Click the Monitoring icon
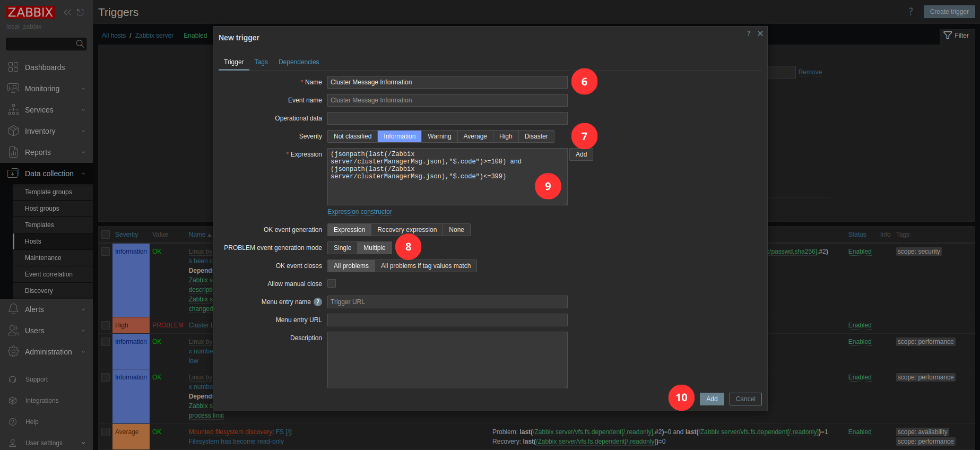The width and height of the screenshot is (980, 450). pyautogui.click(x=13, y=88)
